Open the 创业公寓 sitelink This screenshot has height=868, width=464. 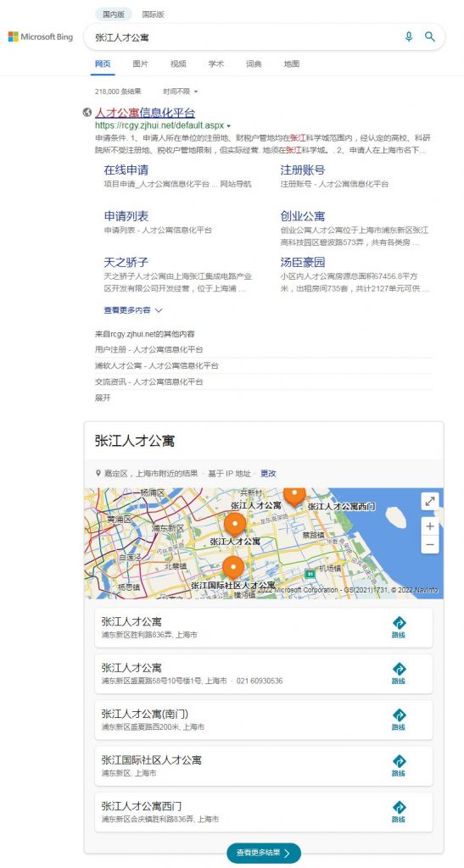(302, 216)
